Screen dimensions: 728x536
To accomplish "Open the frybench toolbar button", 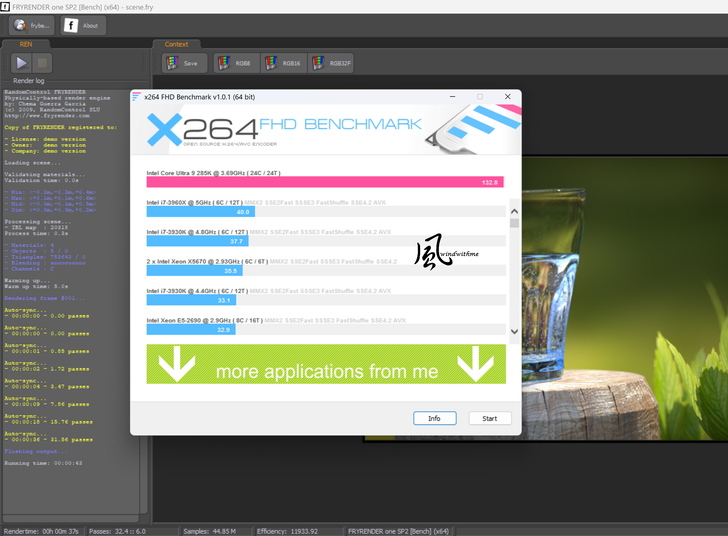I will coord(32,25).
